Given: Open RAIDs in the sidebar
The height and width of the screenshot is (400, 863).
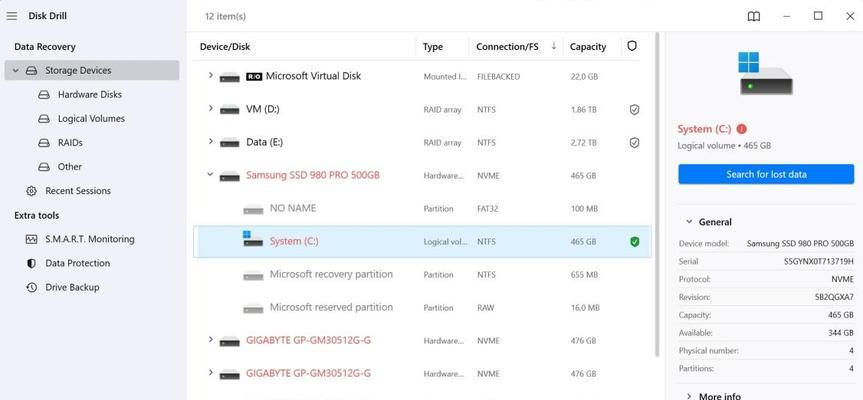Looking at the screenshot, I should tap(70, 143).
